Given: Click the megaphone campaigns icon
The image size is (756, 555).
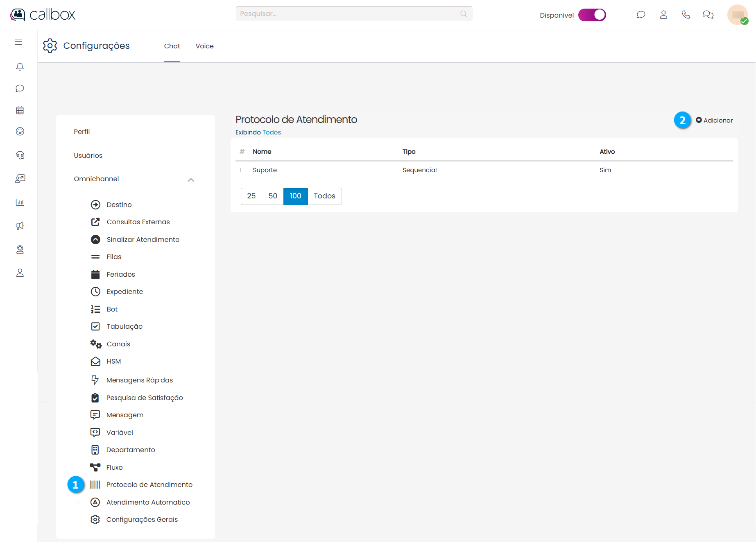Looking at the screenshot, I should (x=20, y=226).
